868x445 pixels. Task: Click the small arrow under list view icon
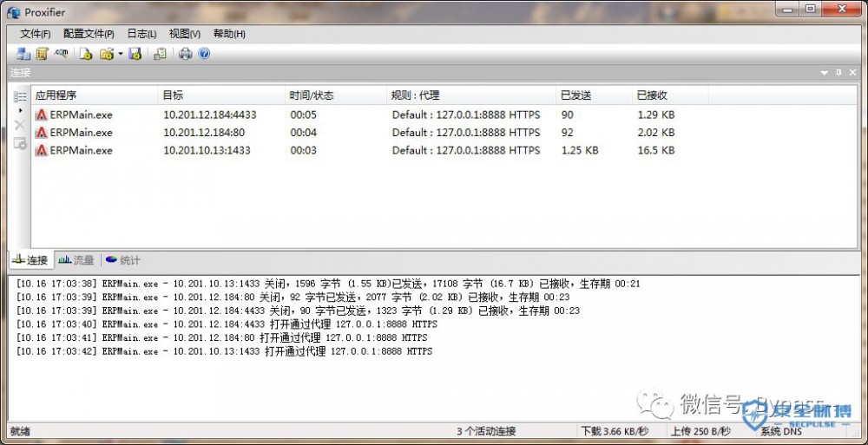(21, 111)
